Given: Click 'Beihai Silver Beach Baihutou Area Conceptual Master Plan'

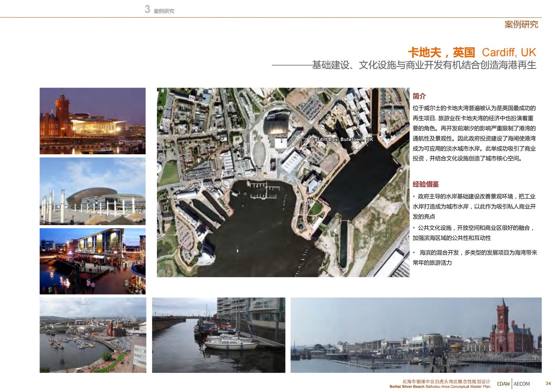Looking at the screenshot, I should pyautogui.click(x=440, y=386).
